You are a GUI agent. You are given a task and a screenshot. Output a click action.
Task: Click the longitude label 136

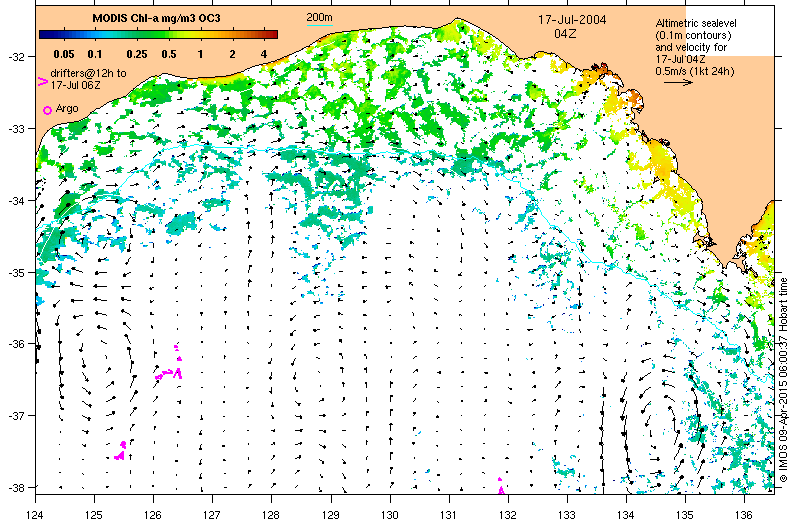[744, 514]
